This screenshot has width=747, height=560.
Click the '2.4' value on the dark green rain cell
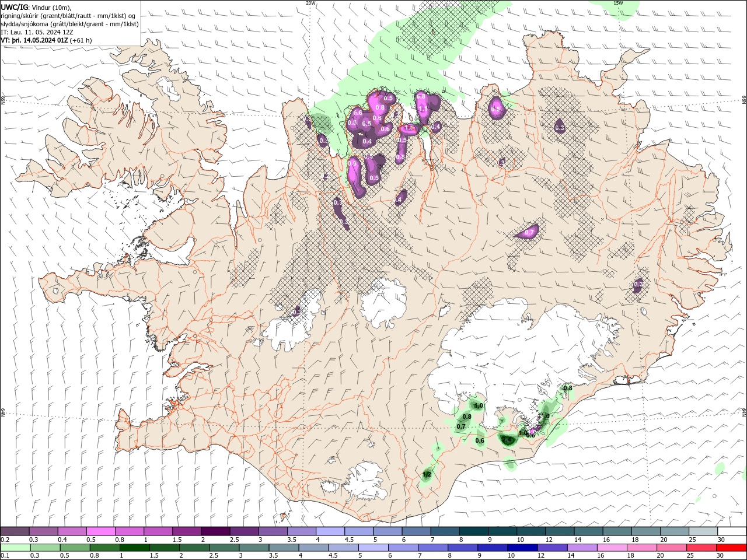(507, 439)
